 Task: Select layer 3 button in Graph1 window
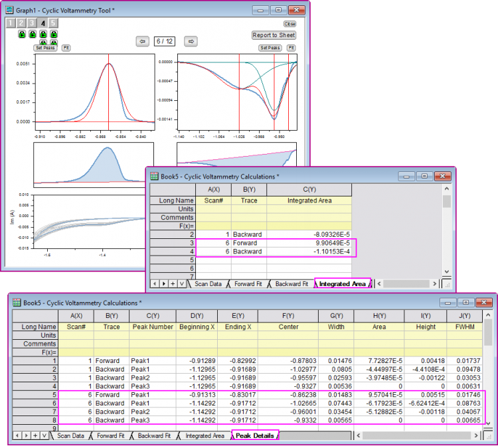31,23
